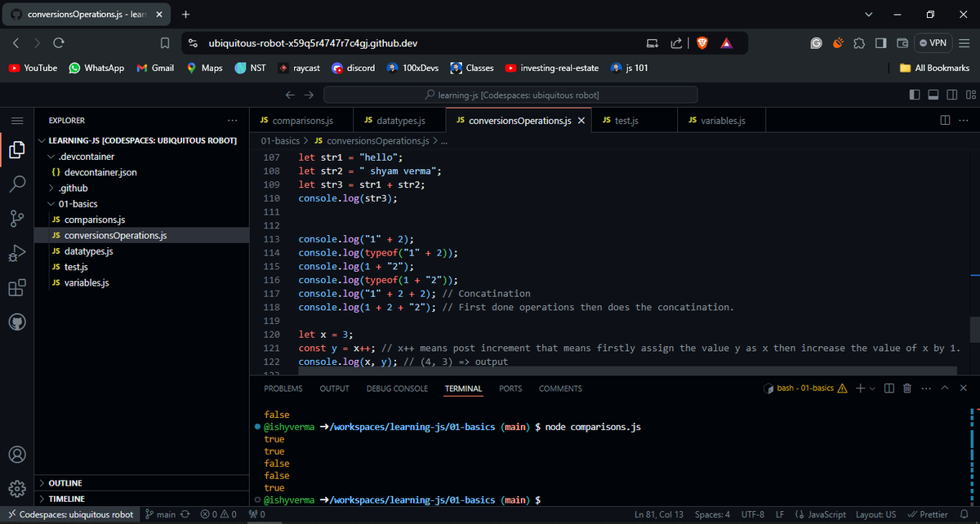Open the All Bookmarks folder
This screenshot has width=980, height=524.
click(x=934, y=68)
